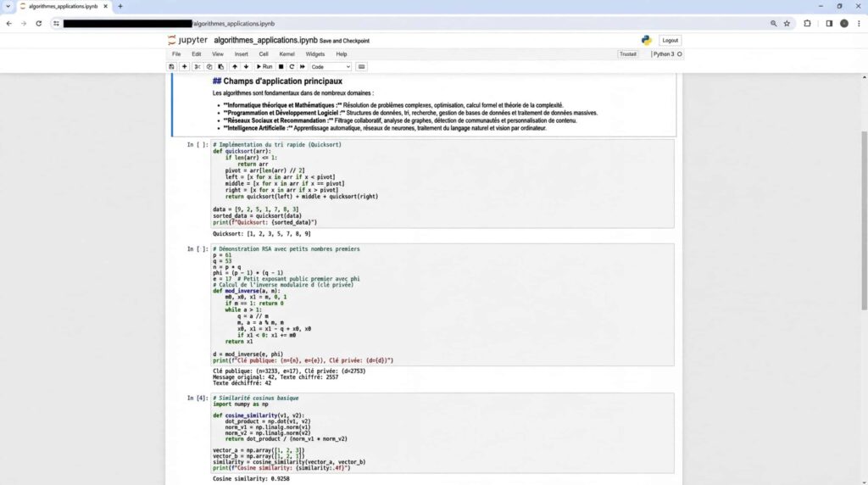The width and height of the screenshot is (868, 485).
Task: Restart the kernel icon
Action: 292,67
